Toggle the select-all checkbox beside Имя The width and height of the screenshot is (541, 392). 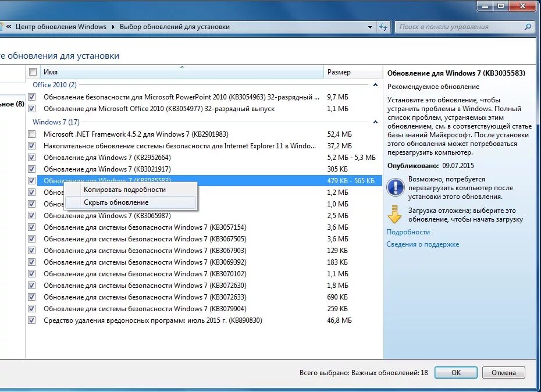click(x=33, y=72)
